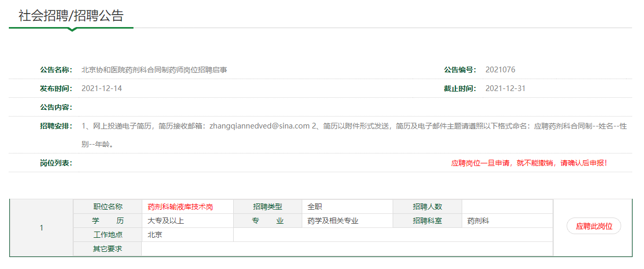Click the email zhangqiannedved@sina.com in recruitment arrangement
Screen dimensions: 644x269
pos(260,126)
